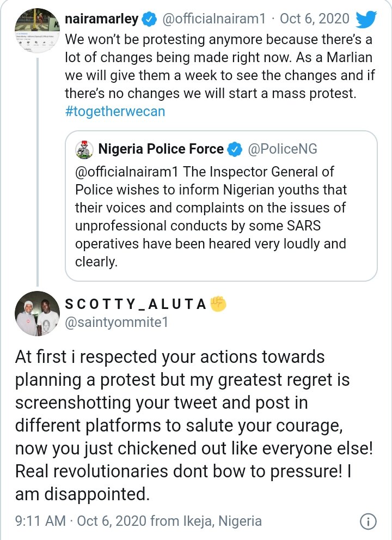The height and width of the screenshot is (540, 392).
Task: Click the tweet info circle icon
Action: 370,520
